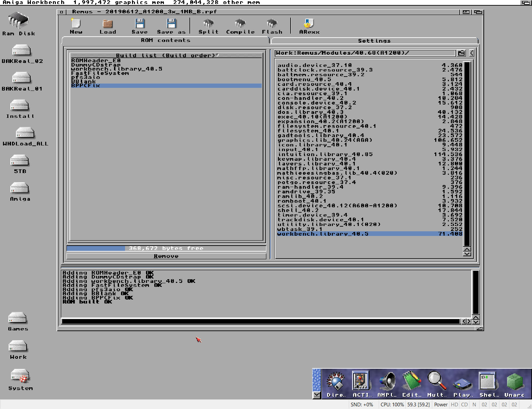Select workbench.library_40.5 in the build list
The width and height of the screenshot is (532, 409).
coord(166,69)
